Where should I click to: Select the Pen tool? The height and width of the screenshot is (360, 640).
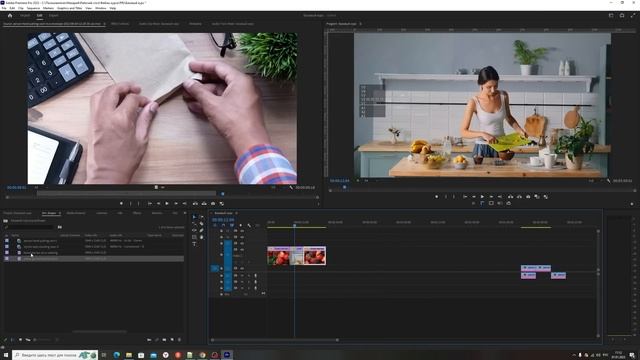[202, 230]
